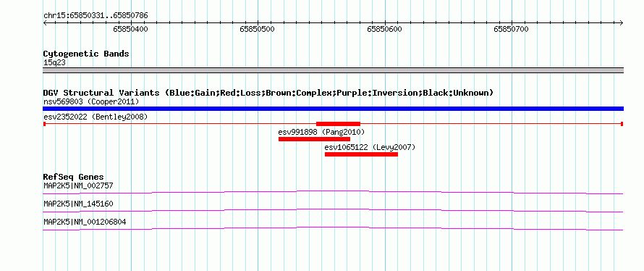Click ruler position 65850700
Image resolution: width=644 pixels, height=271 pixels.
coord(512,29)
